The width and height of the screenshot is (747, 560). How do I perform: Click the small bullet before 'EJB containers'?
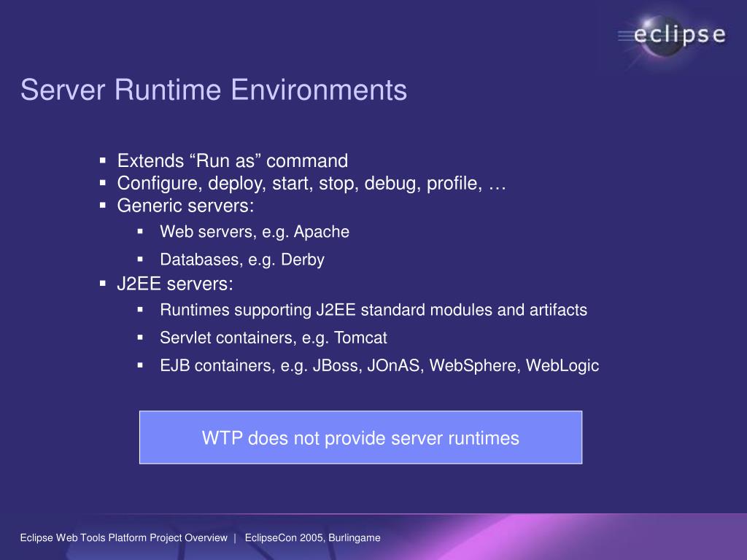point(140,365)
